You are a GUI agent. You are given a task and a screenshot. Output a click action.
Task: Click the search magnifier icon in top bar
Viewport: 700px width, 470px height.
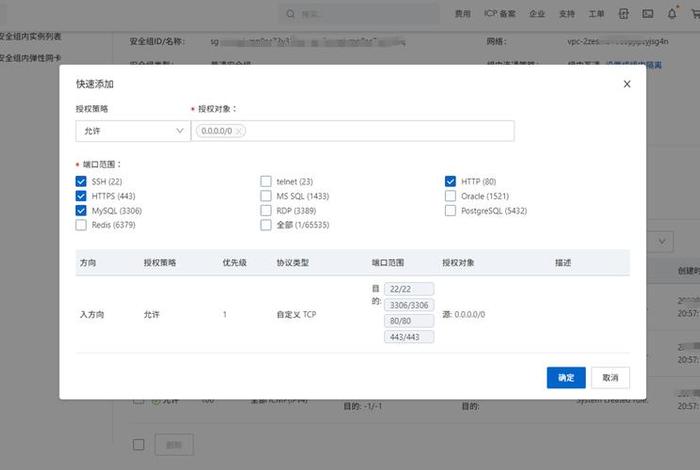pos(291,14)
